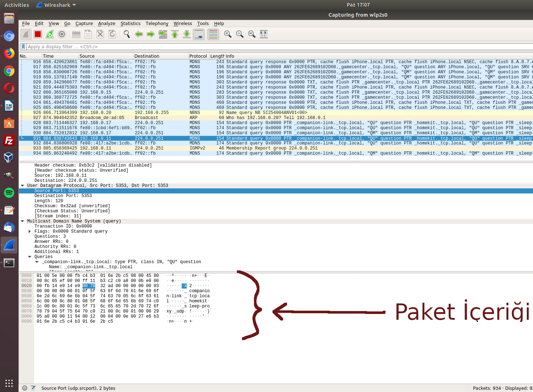The height and width of the screenshot is (392, 533).
Task: Click the display filter input field
Action: 280,46
